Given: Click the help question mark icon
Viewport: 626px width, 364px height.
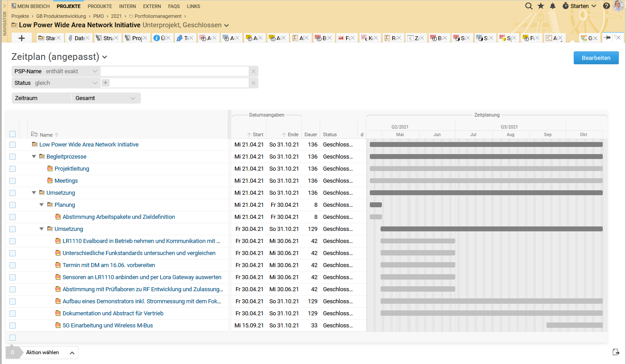Looking at the screenshot, I should [x=606, y=6].
